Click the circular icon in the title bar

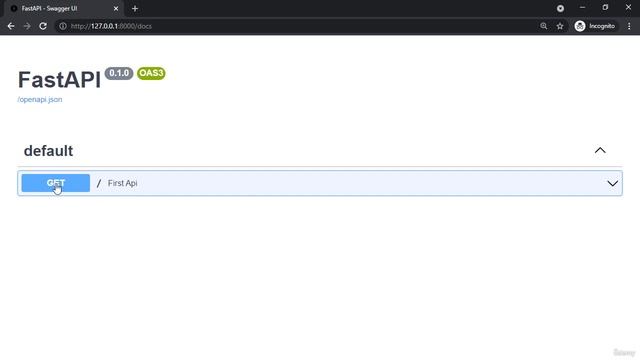560,8
